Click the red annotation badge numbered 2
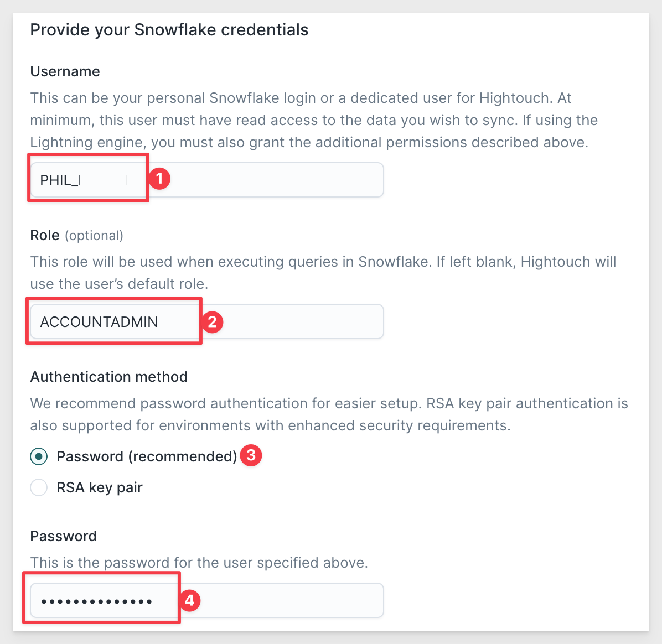 [x=213, y=322]
